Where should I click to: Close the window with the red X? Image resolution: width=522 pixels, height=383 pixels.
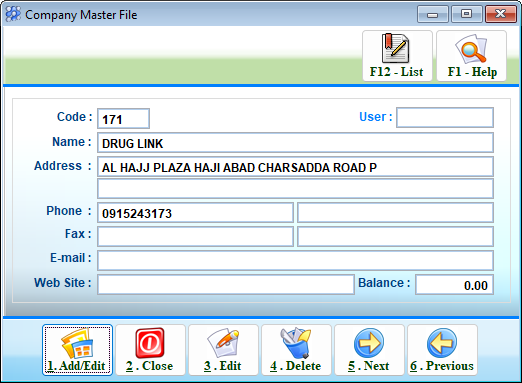click(x=501, y=14)
